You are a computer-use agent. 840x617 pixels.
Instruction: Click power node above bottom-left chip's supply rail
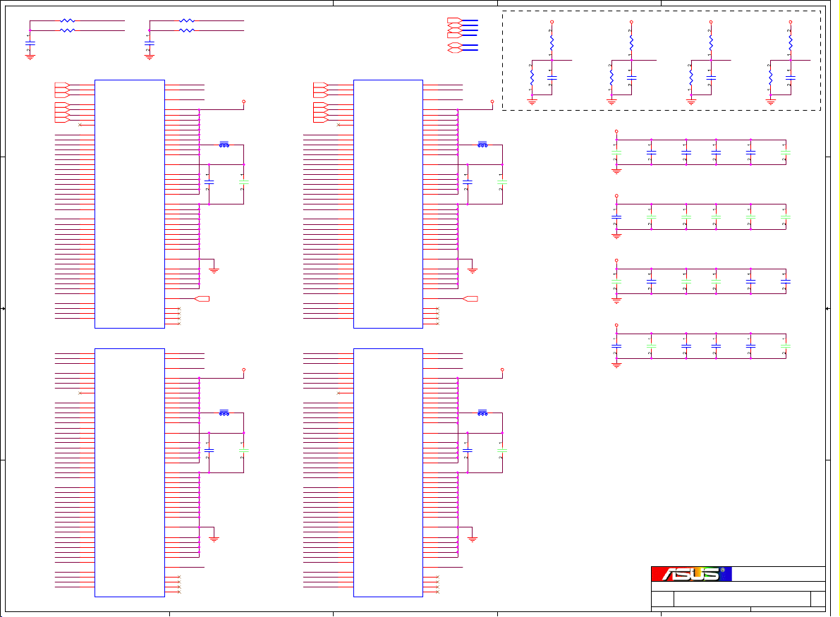[244, 369]
